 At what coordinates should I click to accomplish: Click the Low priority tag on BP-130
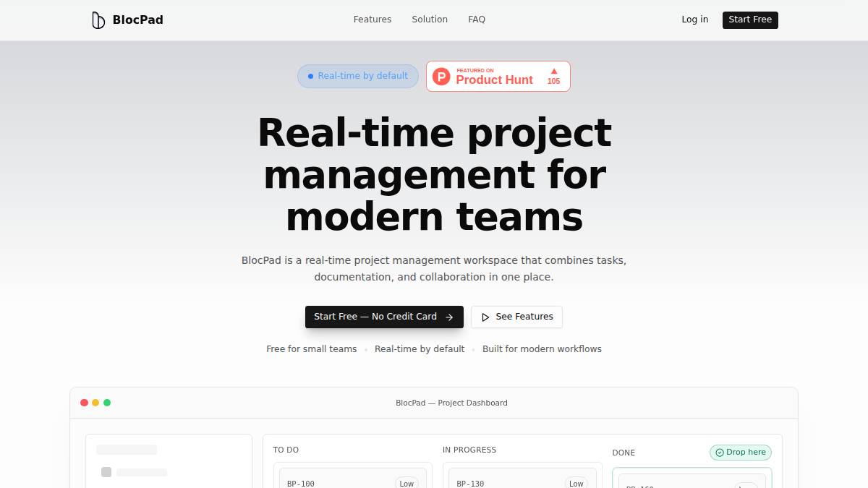pos(576,483)
